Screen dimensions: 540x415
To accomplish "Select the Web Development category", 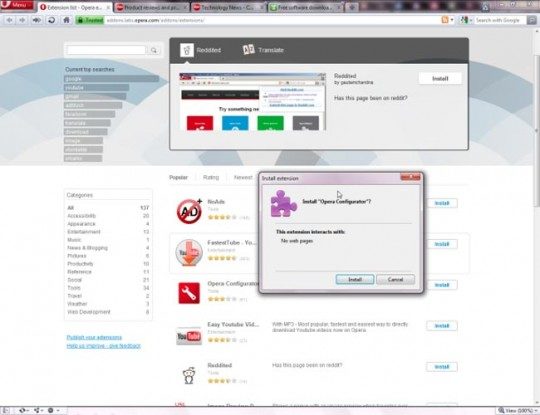I will point(89,312).
